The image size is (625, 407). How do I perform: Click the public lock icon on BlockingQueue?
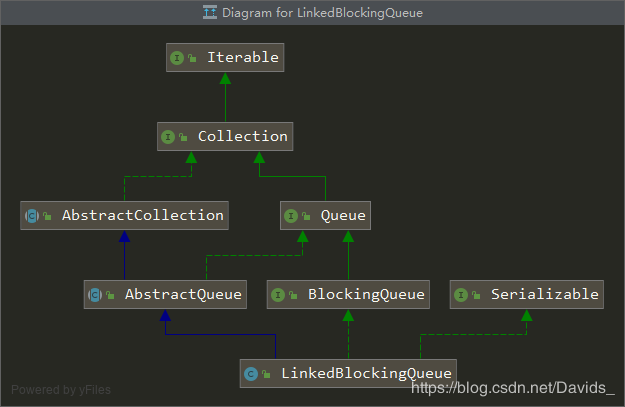(293, 295)
